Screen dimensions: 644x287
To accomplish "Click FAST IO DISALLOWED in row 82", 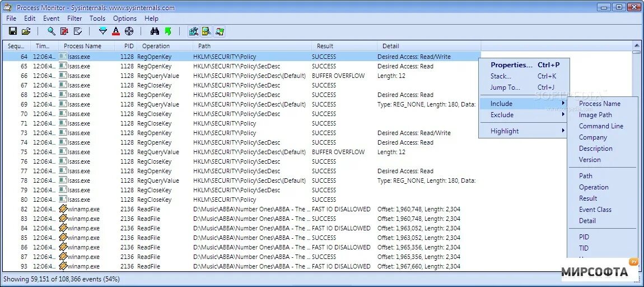I will 341,209.
